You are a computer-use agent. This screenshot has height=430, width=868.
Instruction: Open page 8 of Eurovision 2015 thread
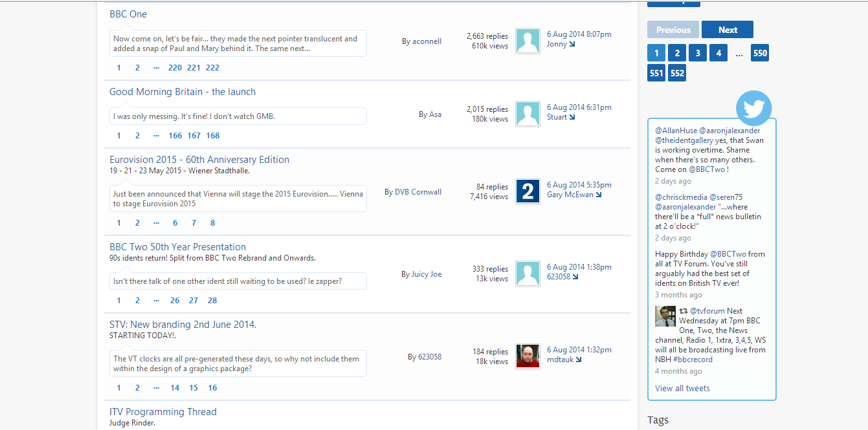[212, 223]
